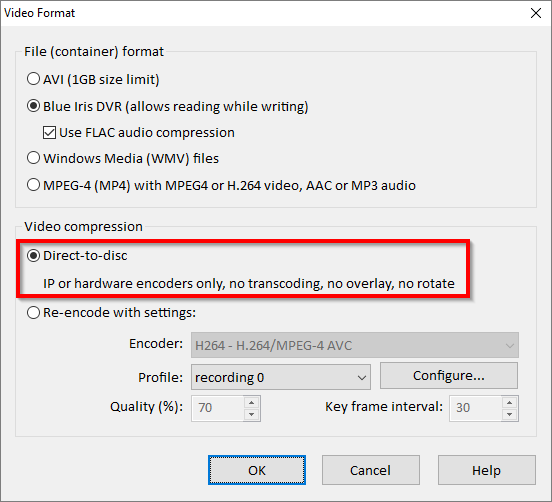Expand the Profile recording 0 dropdown

[x=281, y=377]
